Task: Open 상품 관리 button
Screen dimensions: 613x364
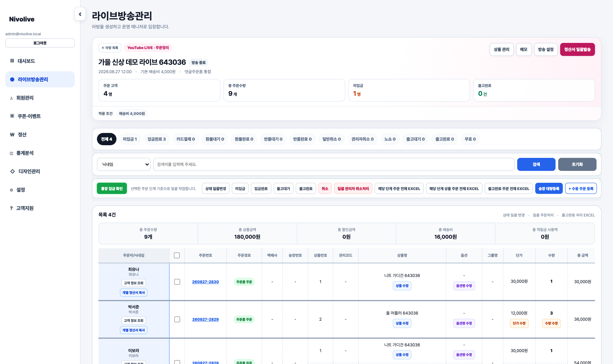Action: (x=502, y=49)
